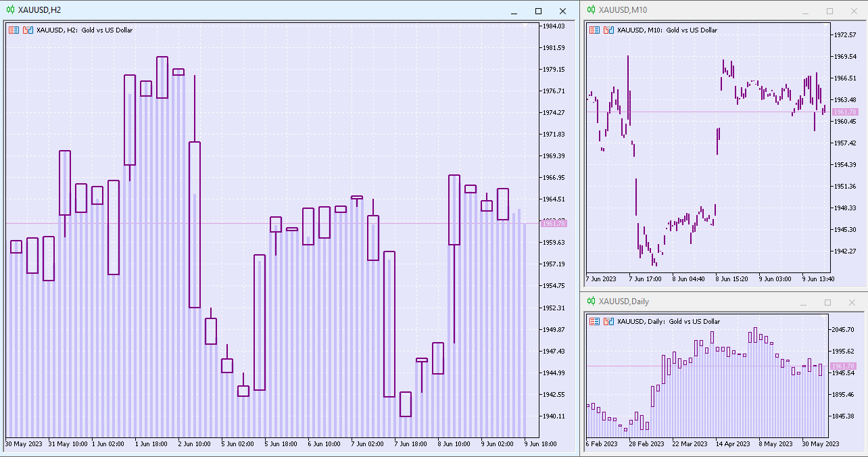Click the '22 Mar 2023' date label in Daily chart
The image size is (868, 457).
tap(689, 444)
